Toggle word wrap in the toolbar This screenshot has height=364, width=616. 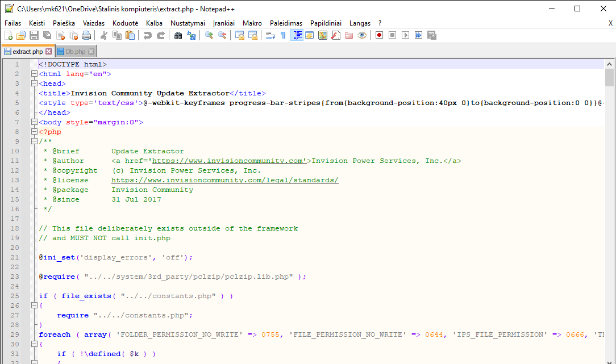click(x=270, y=35)
